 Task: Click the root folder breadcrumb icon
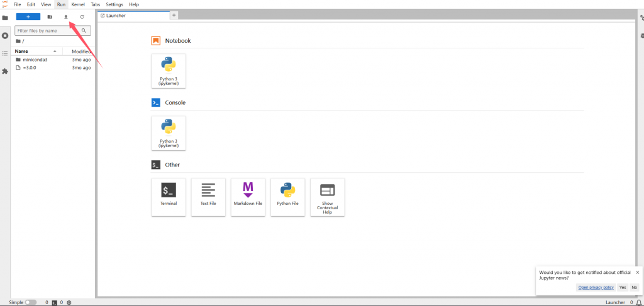click(18, 41)
